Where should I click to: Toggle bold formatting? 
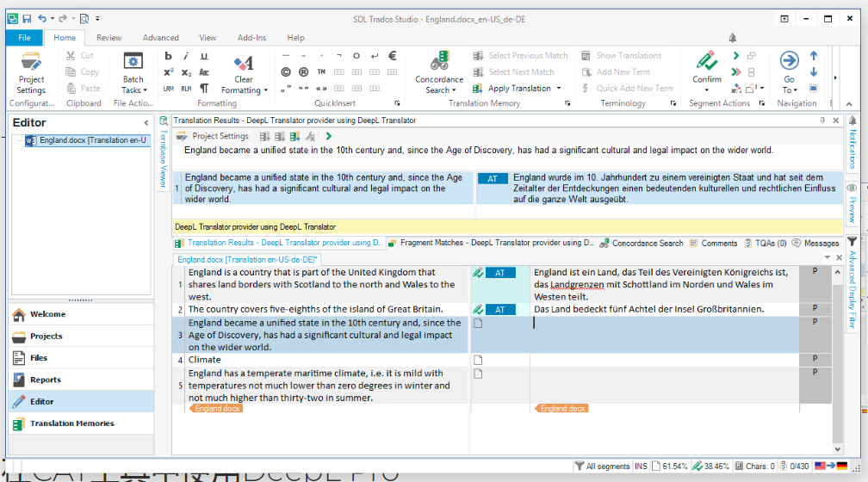[x=168, y=56]
